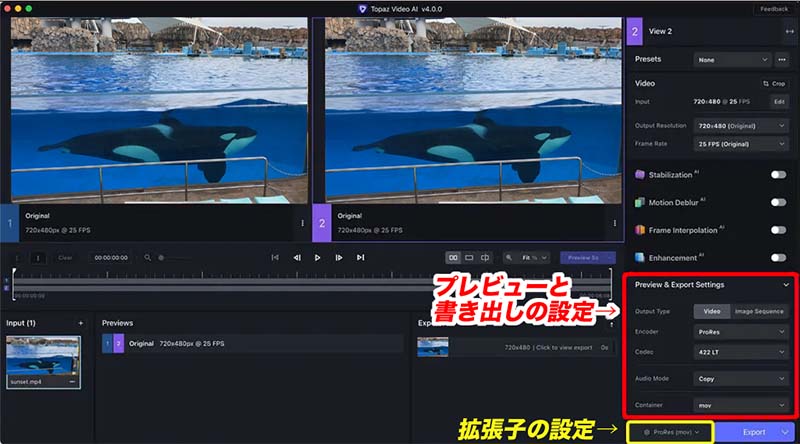Select the sunset.mp4 input thumbnail

click(x=43, y=362)
